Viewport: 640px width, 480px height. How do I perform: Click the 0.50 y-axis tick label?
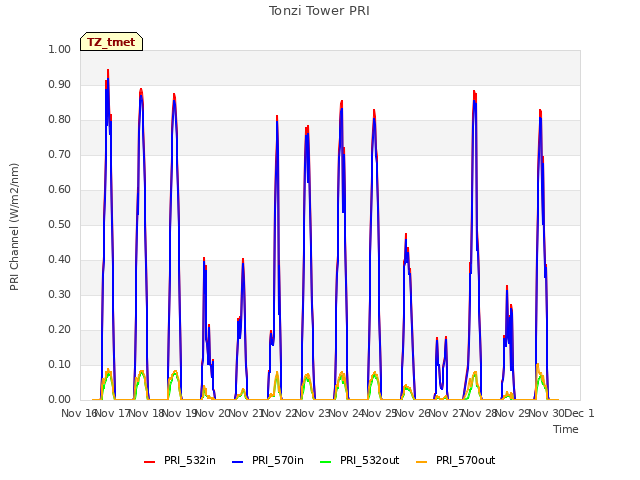point(60,224)
